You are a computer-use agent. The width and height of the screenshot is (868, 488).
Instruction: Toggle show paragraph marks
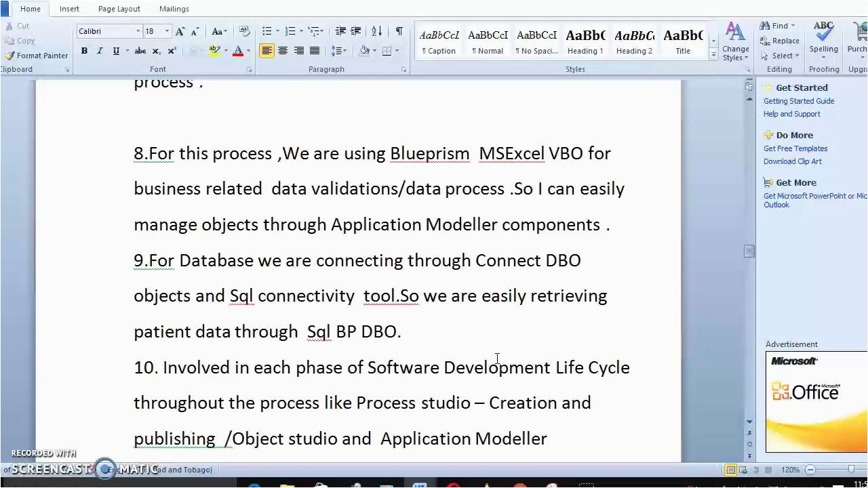399,31
